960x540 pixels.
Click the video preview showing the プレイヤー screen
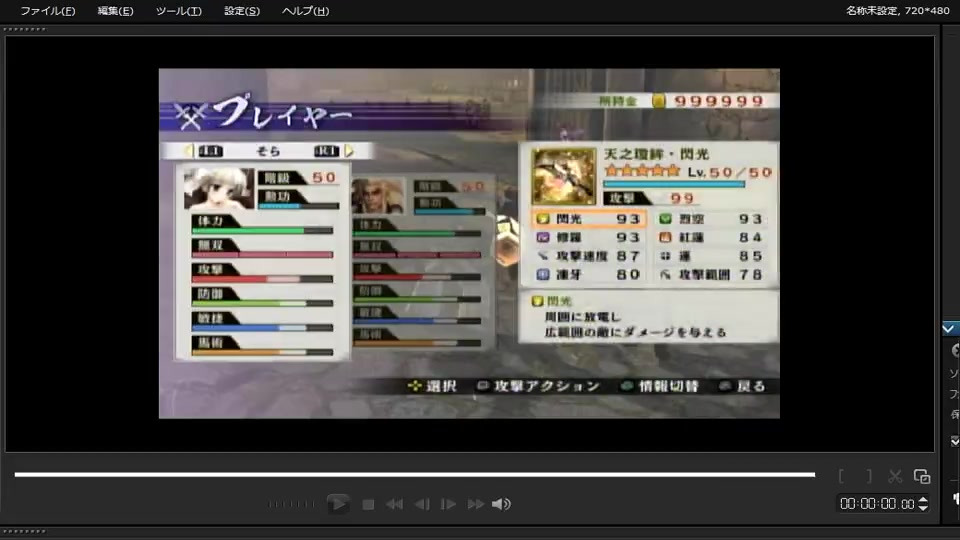point(469,244)
